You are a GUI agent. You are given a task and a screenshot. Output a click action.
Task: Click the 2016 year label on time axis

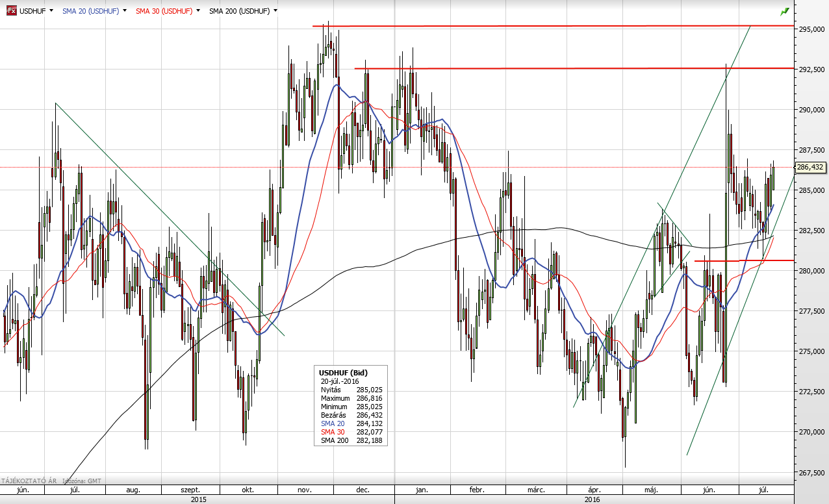pyautogui.click(x=592, y=499)
